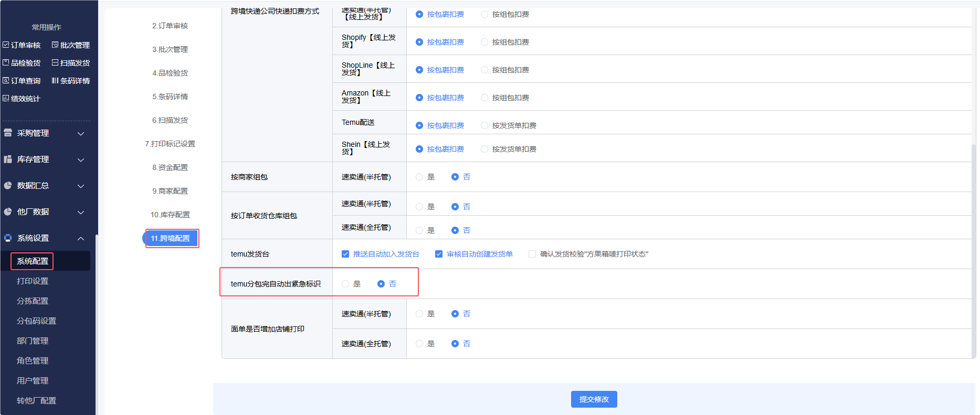Switch to the 2.订单审核 settings tab

[x=170, y=26]
